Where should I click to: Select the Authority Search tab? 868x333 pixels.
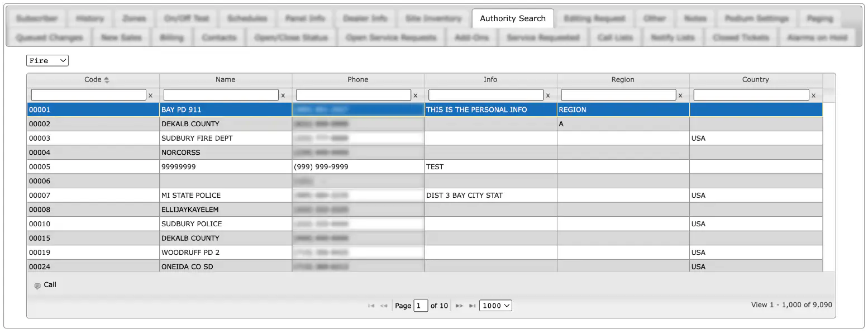(x=513, y=18)
